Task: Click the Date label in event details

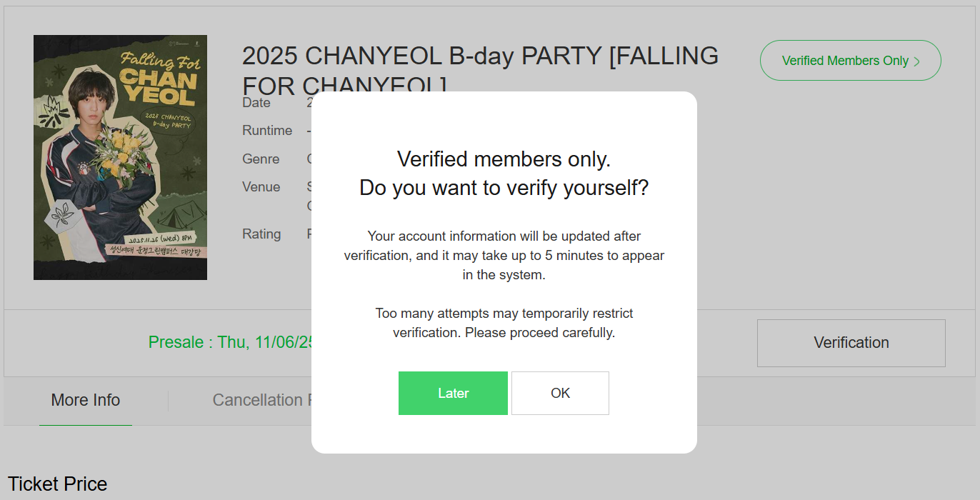Action: (256, 103)
